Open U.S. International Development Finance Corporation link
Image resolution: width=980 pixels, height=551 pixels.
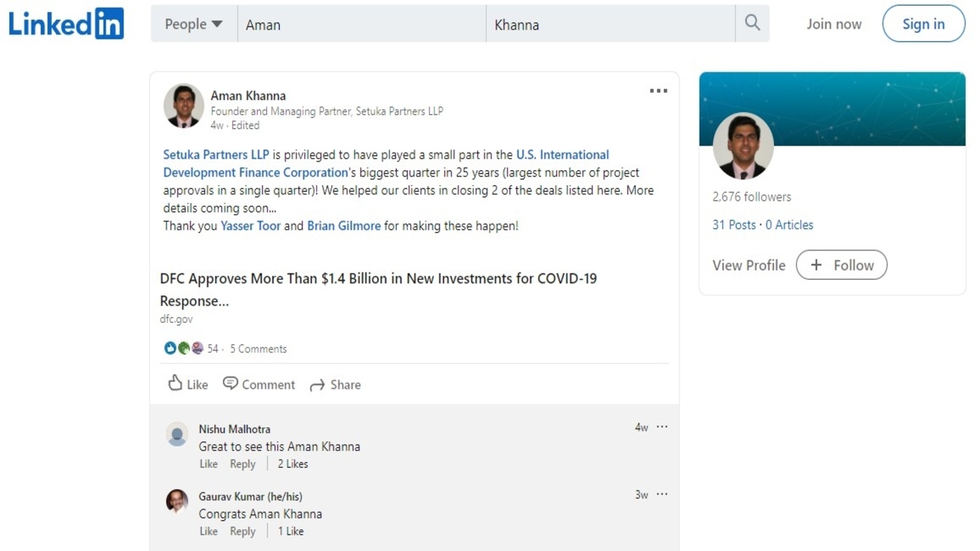coord(386,164)
